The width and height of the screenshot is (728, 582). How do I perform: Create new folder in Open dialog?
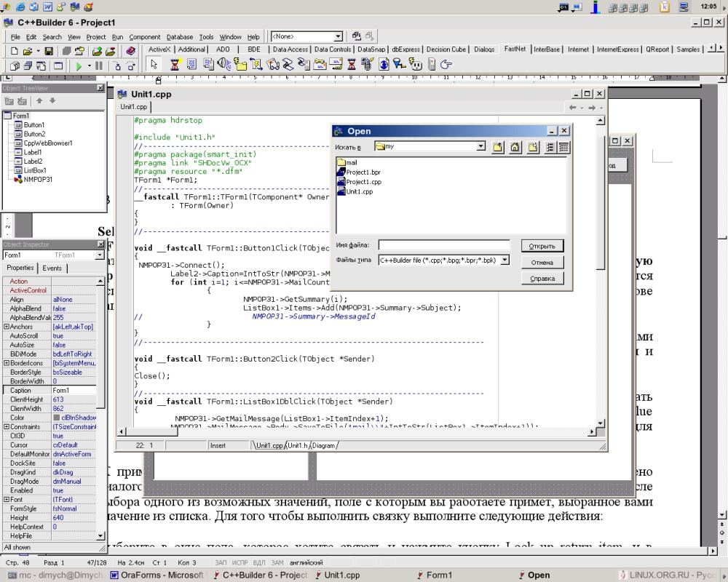(x=533, y=147)
